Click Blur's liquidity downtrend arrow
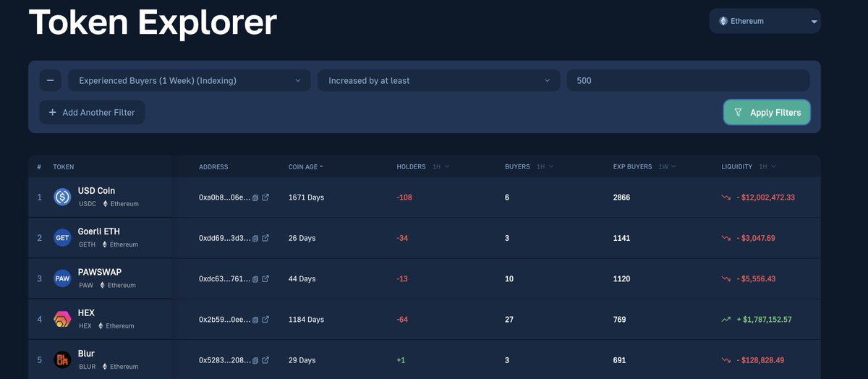The width and height of the screenshot is (868, 379). pyautogui.click(x=726, y=359)
